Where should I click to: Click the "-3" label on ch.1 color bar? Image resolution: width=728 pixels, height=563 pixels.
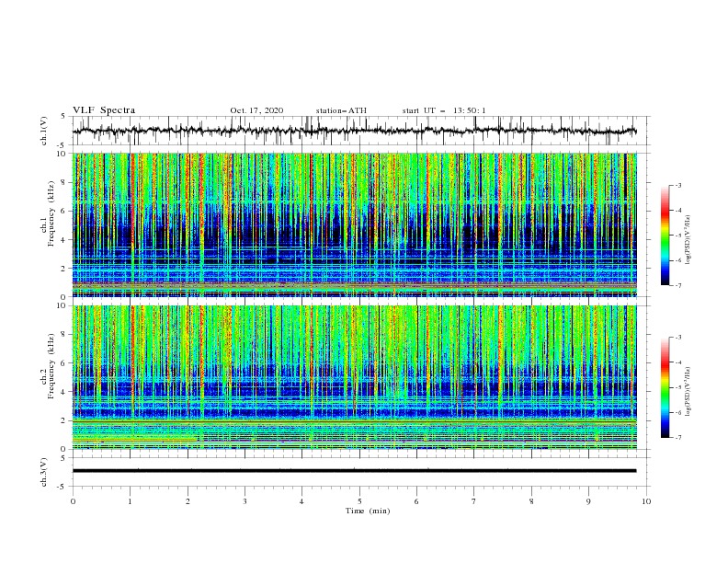click(678, 185)
